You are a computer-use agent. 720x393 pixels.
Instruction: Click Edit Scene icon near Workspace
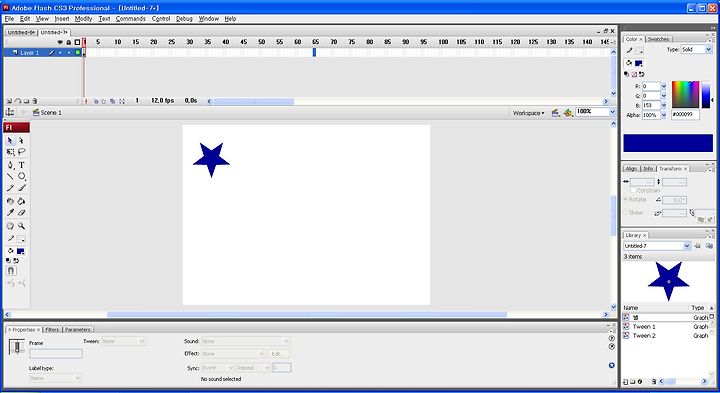[556, 112]
